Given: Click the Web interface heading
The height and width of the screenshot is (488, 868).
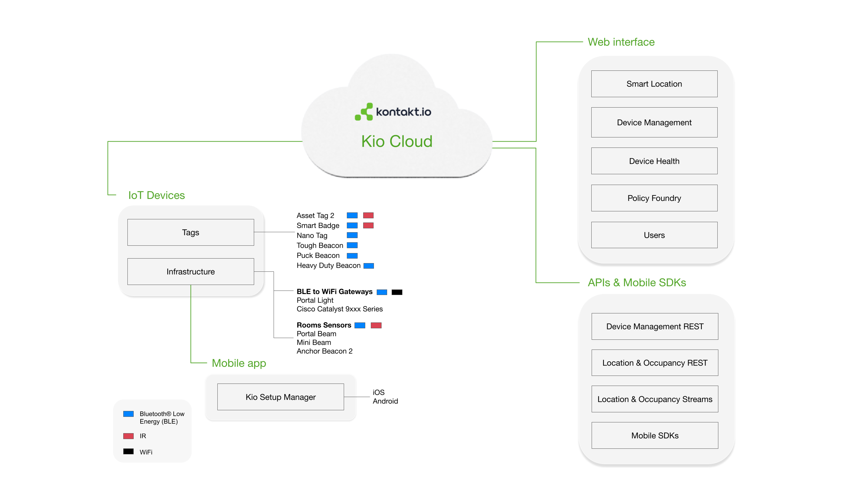Looking at the screenshot, I should click(621, 42).
